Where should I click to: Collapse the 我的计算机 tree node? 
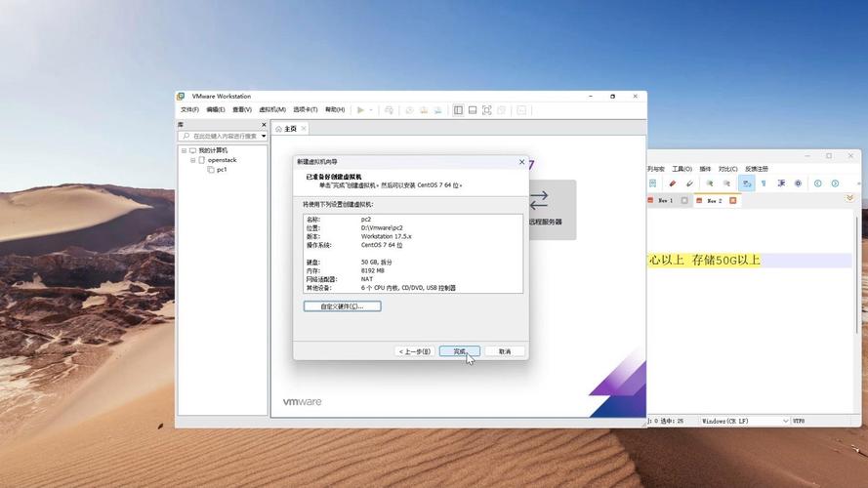(x=184, y=150)
